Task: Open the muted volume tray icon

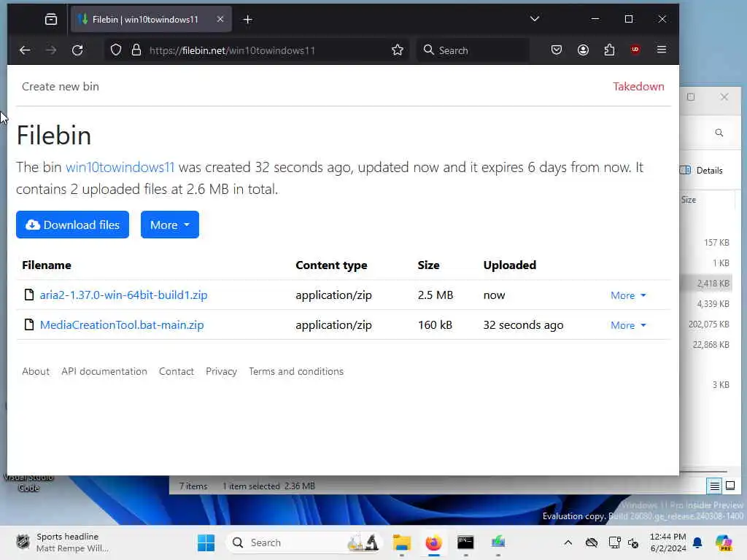Action: click(633, 542)
